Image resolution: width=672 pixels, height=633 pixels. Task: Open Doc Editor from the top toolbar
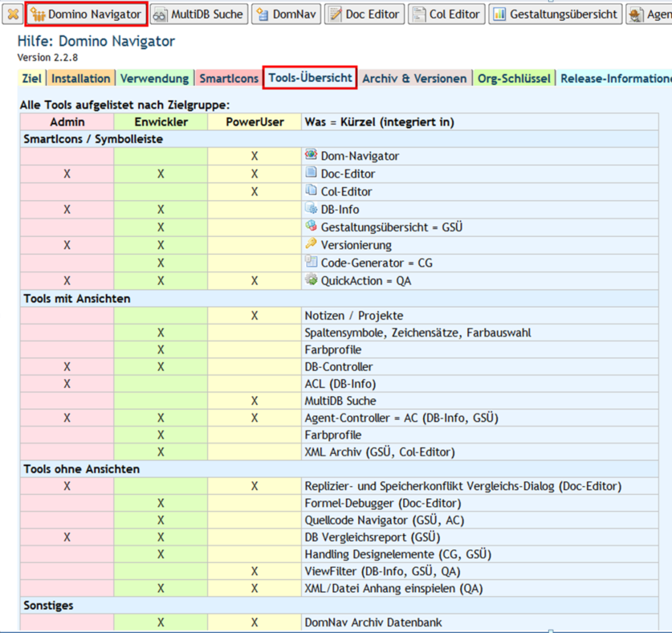point(365,14)
